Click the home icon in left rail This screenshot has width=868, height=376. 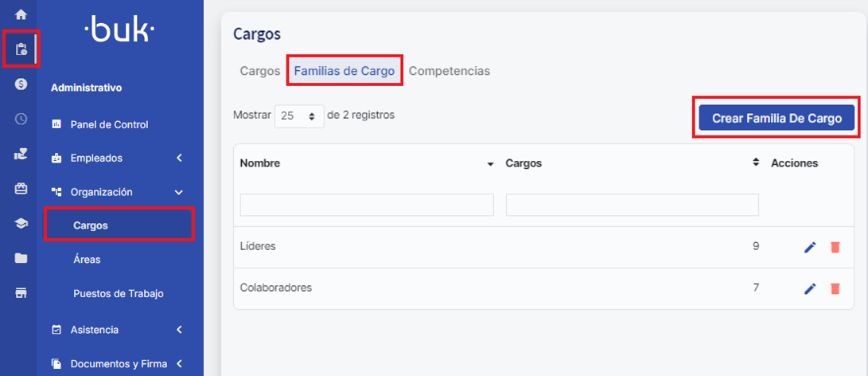tap(21, 14)
